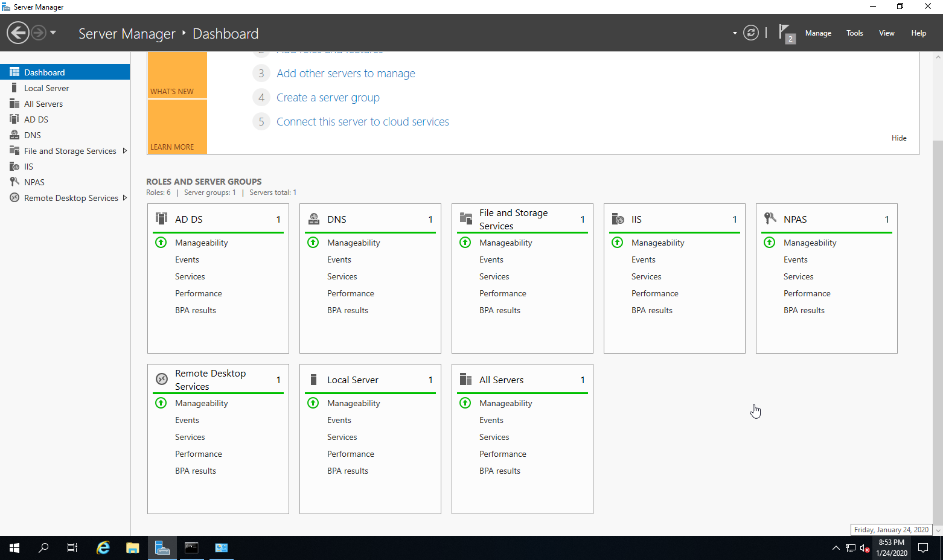This screenshot has height=560, width=943.
Task: Click the Dashboard sidebar icon
Action: point(14,72)
